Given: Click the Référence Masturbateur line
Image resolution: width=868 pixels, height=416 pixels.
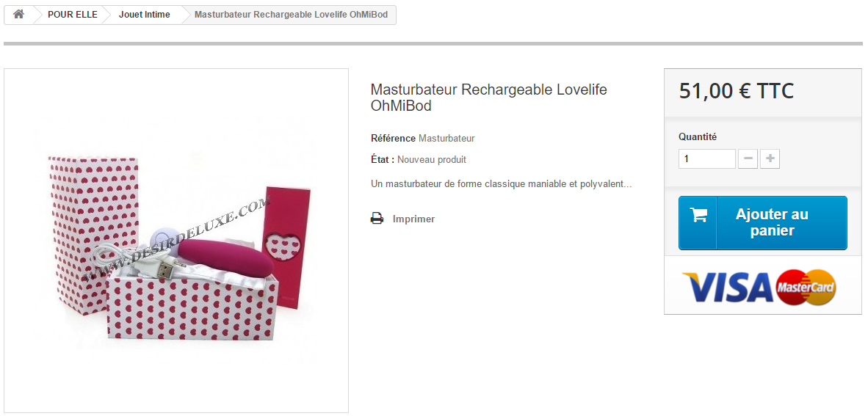Looking at the screenshot, I should click(422, 138).
